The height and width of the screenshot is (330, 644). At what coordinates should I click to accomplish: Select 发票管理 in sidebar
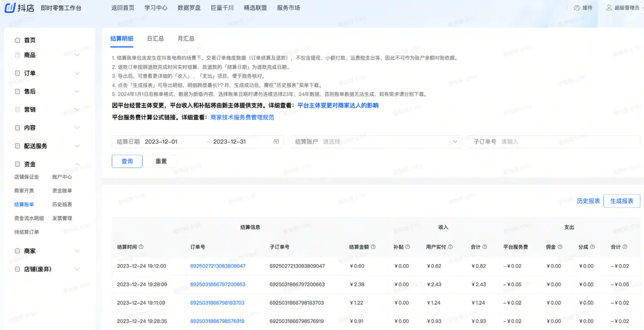62,218
